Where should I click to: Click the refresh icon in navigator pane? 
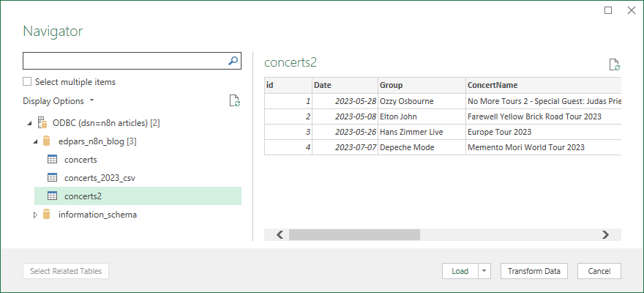coord(235,101)
